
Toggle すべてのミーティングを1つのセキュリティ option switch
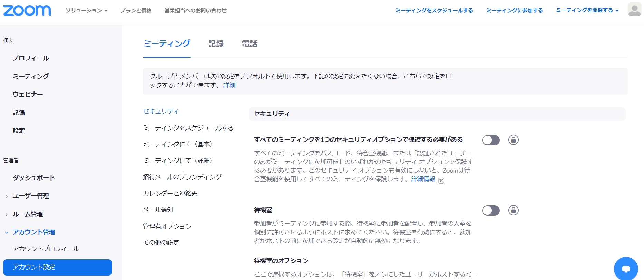coord(491,140)
